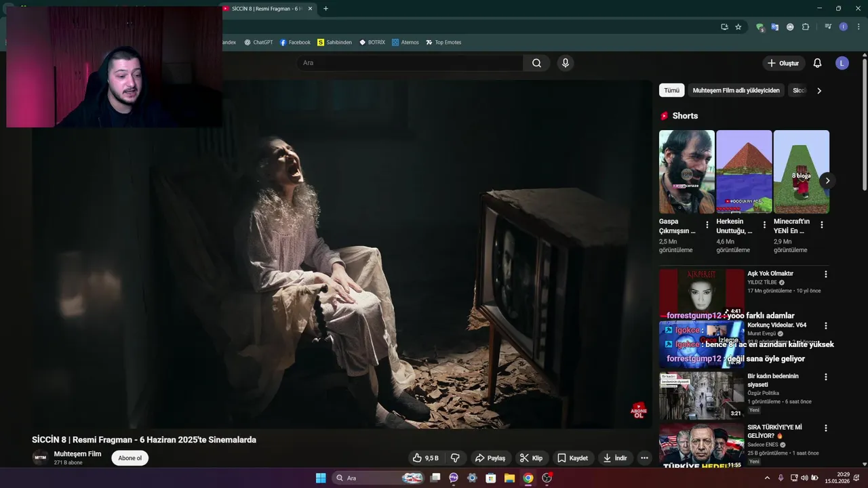This screenshot has width=868, height=488.
Task: Open SIRA TÜRKİYE'YE Mİ GELİYOR video
Action: click(774, 432)
